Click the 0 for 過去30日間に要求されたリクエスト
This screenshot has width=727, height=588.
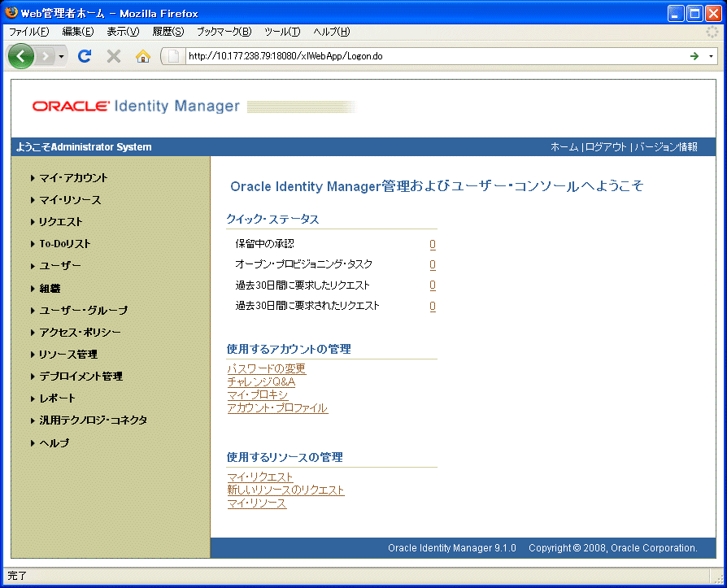(x=433, y=306)
